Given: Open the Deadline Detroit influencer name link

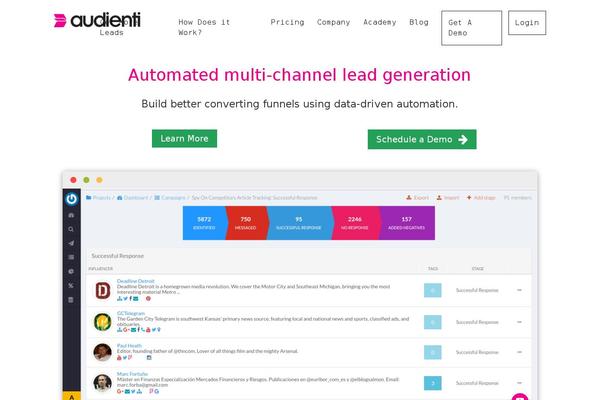Looking at the screenshot, I should tap(135, 281).
